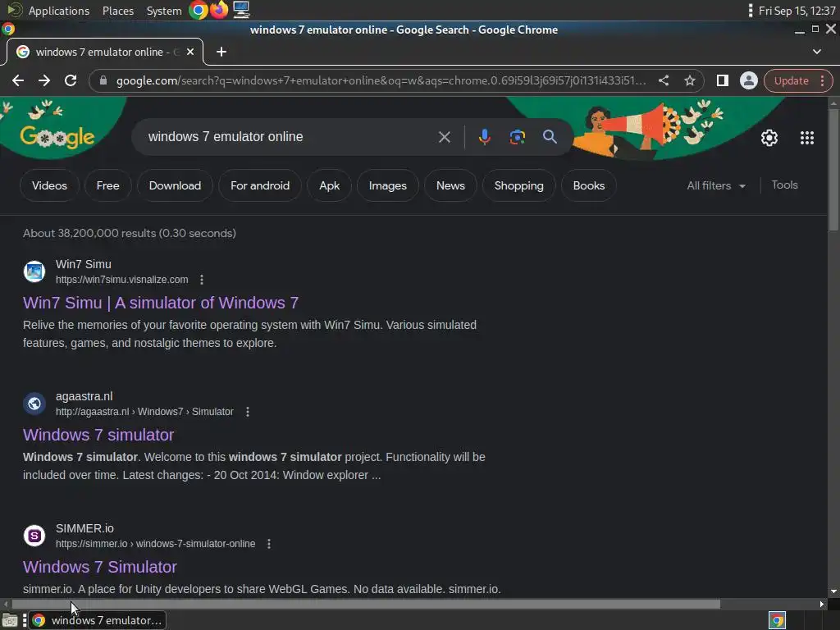
Task: Switch to News results
Action: [450, 185]
